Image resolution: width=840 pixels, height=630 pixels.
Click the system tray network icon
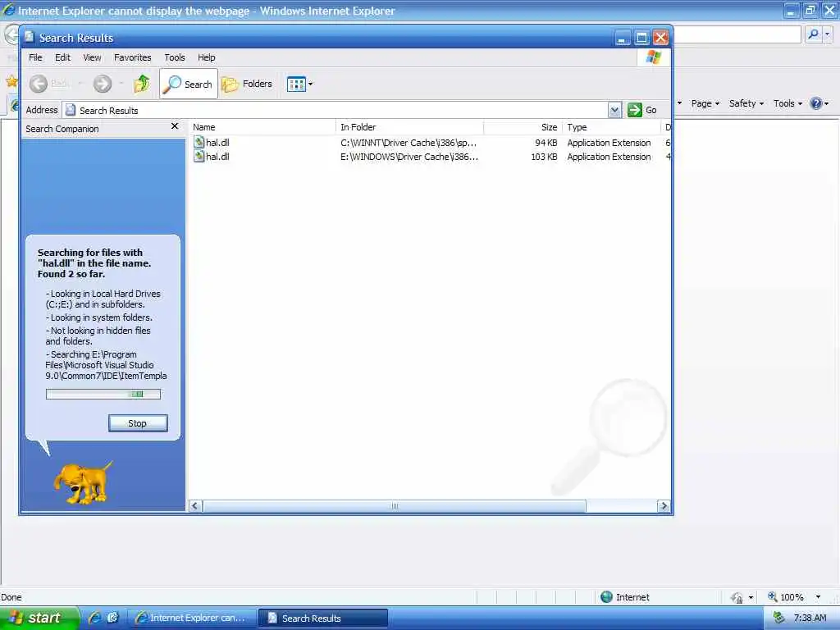(x=779, y=618)
